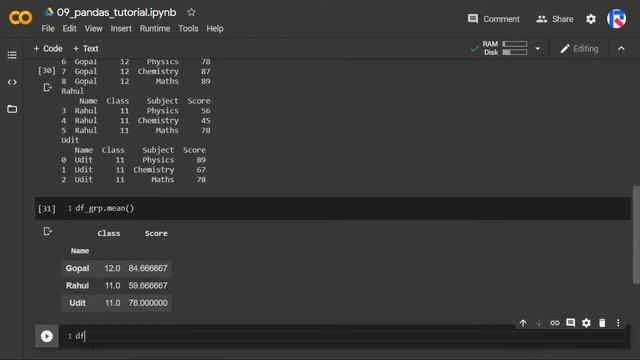Viewport: 640px width, 360px height.
Task: Open the Help menu
Action: coord(215,29)
